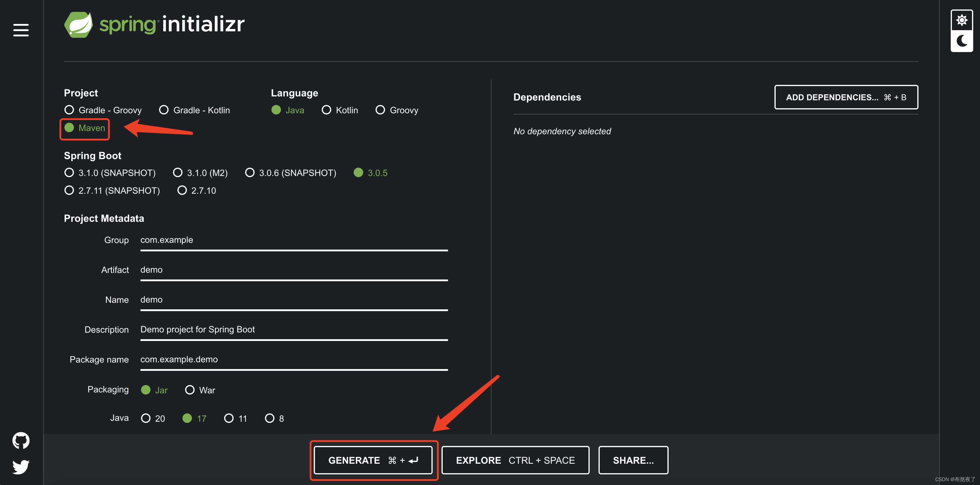Screen dimensions: 980x485
Task: Focus the Artifact input field
Action: (x=294, y=270)
